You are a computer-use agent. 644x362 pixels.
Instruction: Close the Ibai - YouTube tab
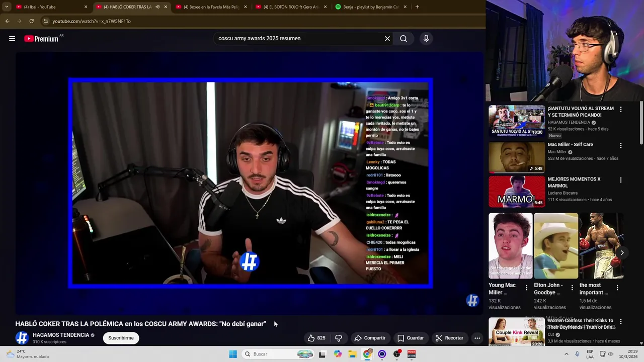86,7
